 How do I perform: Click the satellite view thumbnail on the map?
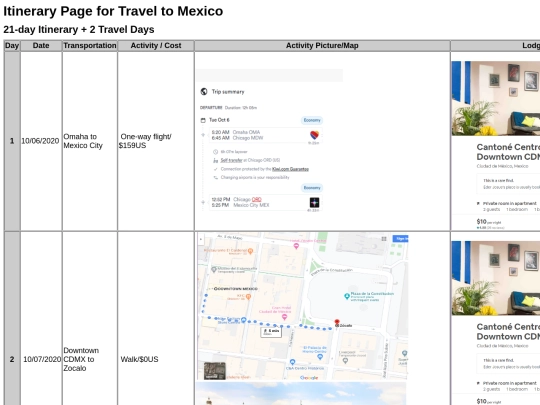215,371
